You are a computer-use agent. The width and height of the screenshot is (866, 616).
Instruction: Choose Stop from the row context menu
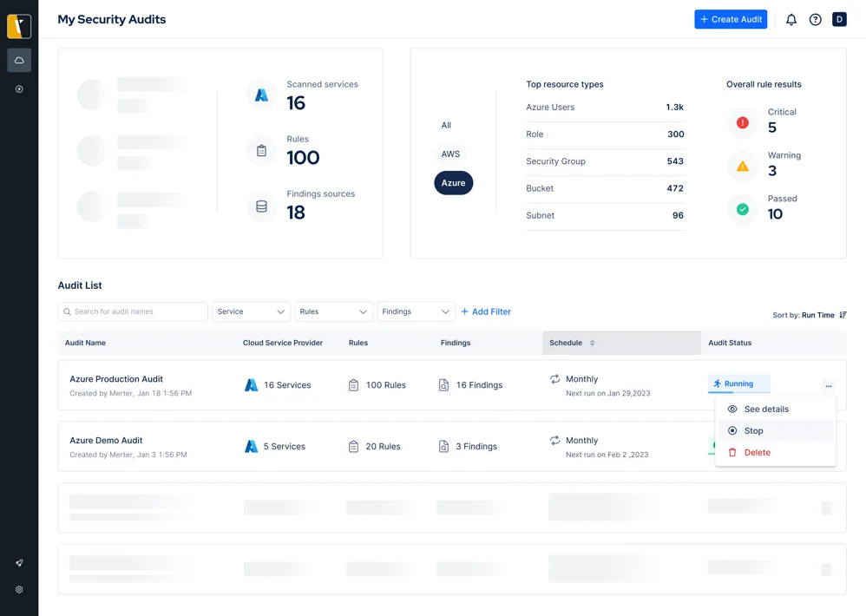click(x=754, y=430)
